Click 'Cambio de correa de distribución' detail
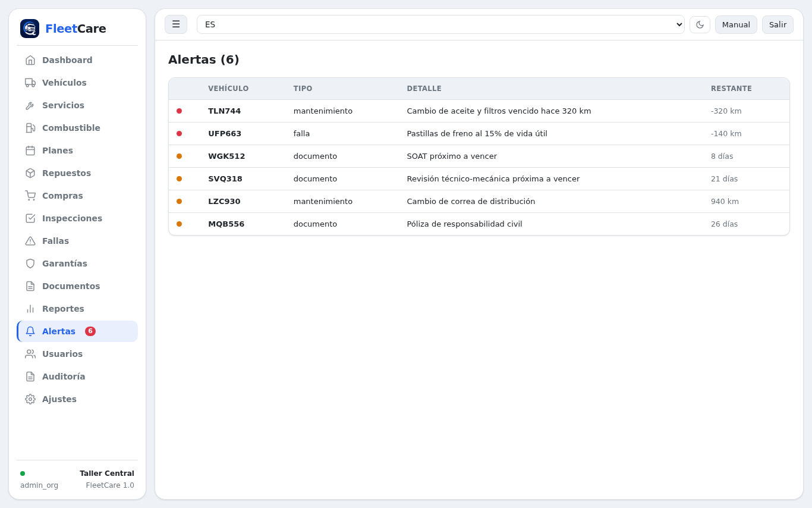The width and height of the screenshot is (812, 508). pos(471,202)
